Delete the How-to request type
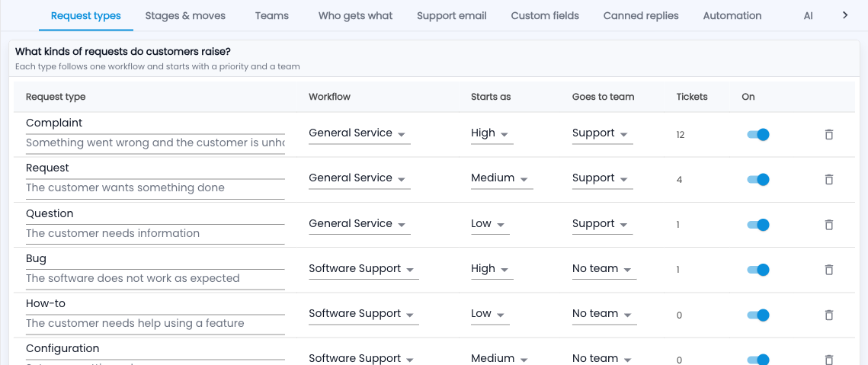The width and height of the screenshot is (868, 365). coord(828,315)
